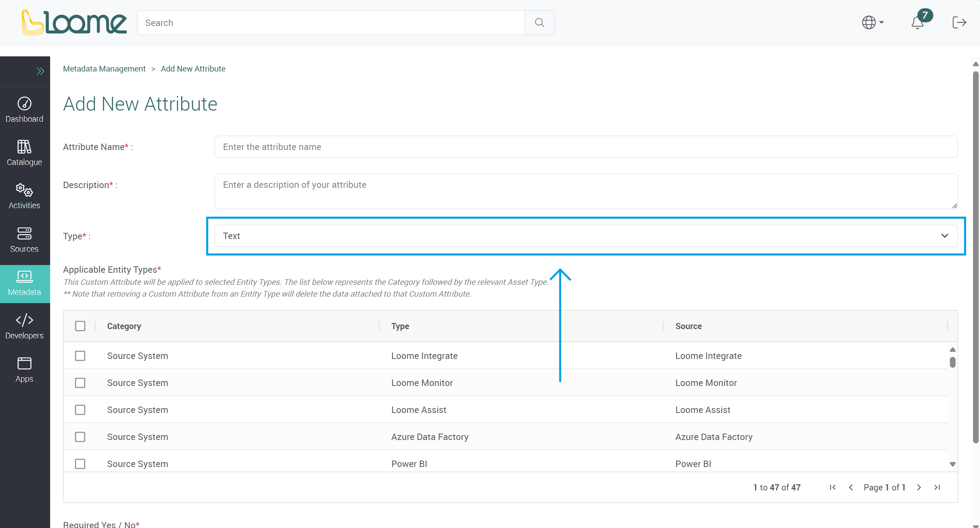Click the logout icon
The height and width of the screenshot is (528, 980).
(959, 22)
